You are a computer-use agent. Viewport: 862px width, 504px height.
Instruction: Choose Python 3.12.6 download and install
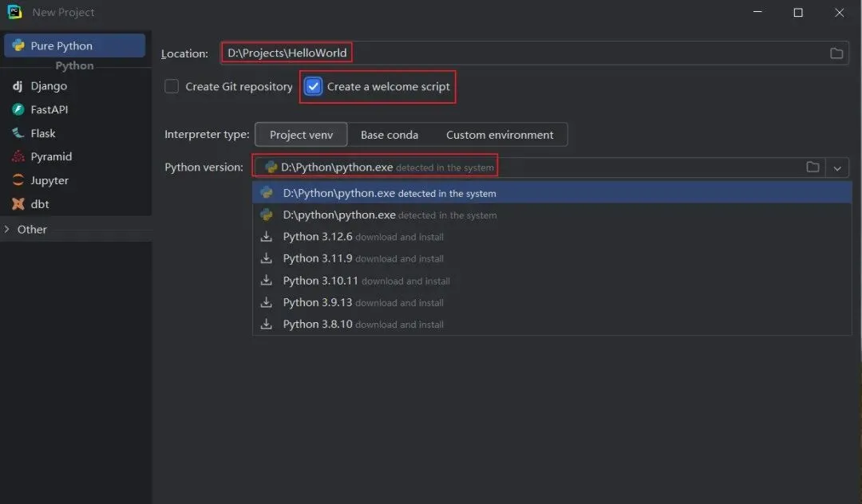coord(552,237)
